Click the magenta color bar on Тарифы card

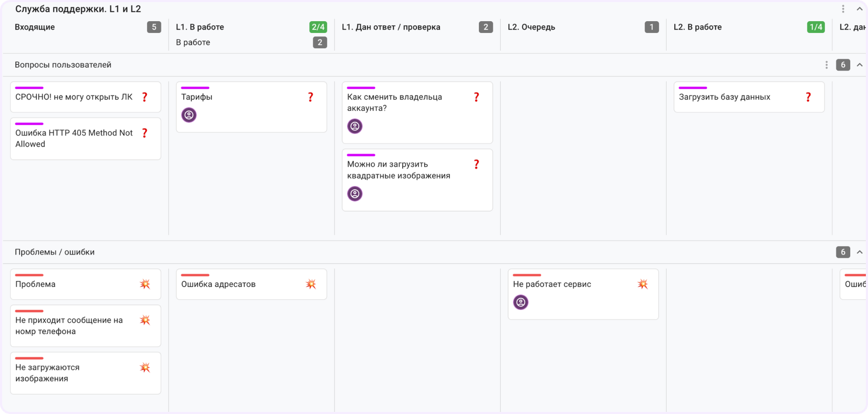pos(195,88)
